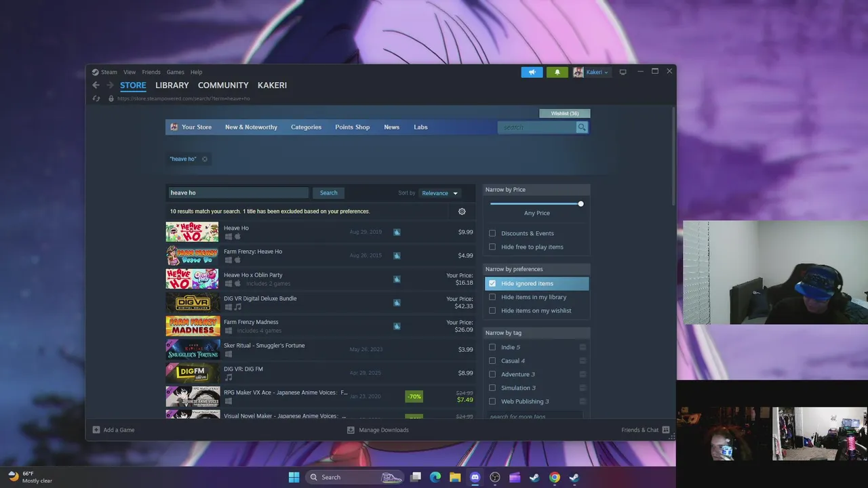868x488 pixels.
Task: Click the store search box in nav bar
Action: pyautogui.click(x=537, y=127)
